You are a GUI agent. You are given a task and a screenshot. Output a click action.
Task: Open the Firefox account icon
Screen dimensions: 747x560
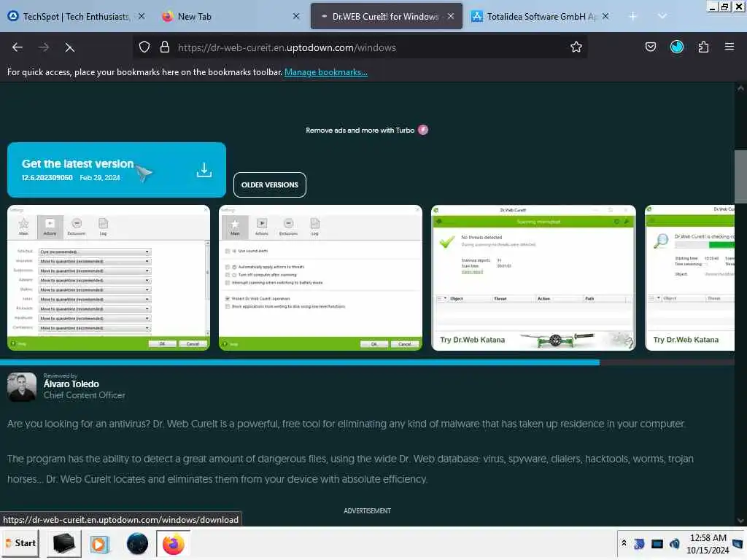coord(676,47)
